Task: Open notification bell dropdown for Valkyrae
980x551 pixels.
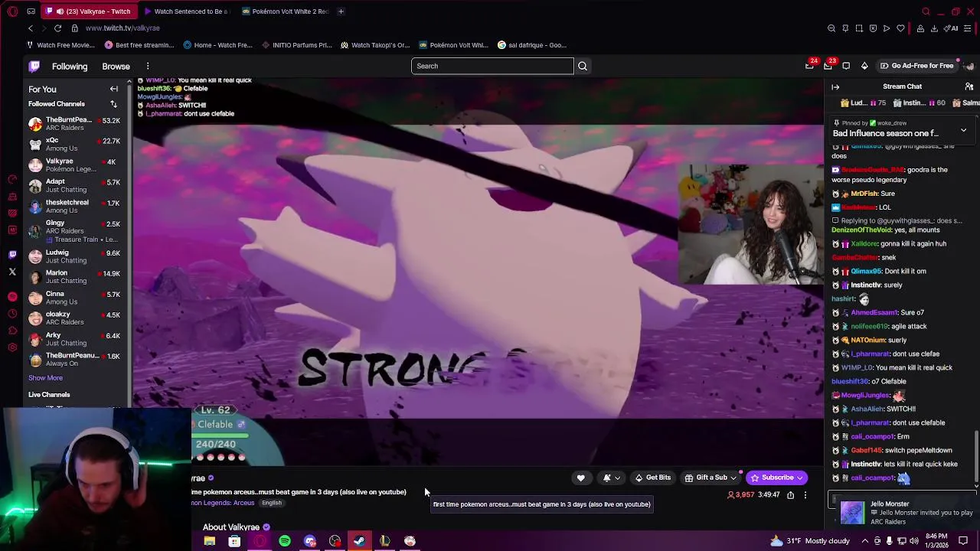Action: (x=611, y=478)
